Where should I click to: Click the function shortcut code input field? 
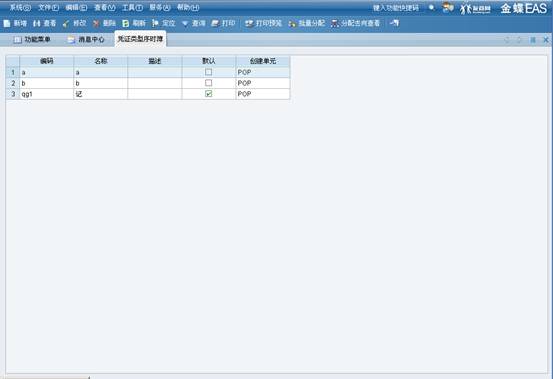(x=396, y=8)
